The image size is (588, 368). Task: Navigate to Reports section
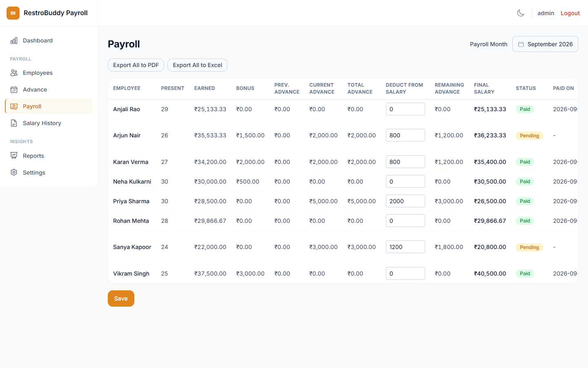(x=49, y=156)
